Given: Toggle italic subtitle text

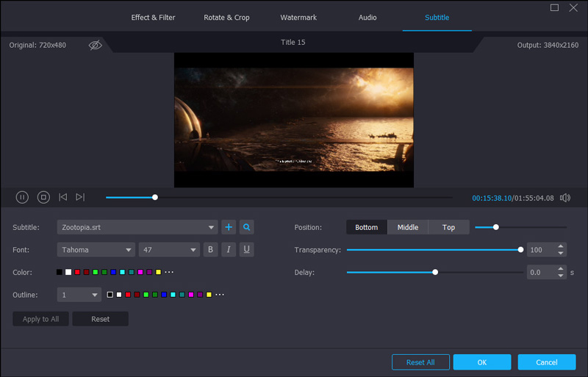Looking at the screenshot, I should click(x=229, y=250).
